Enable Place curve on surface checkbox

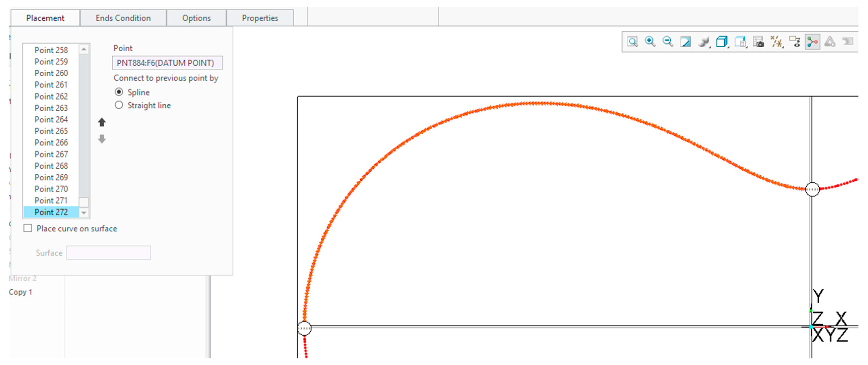(28, 228)
